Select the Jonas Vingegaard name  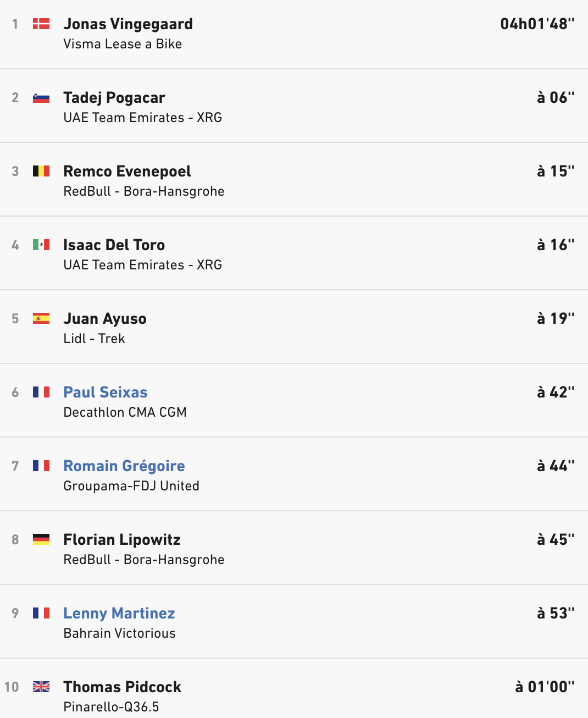pyautogui.click(x=128, y=24)
